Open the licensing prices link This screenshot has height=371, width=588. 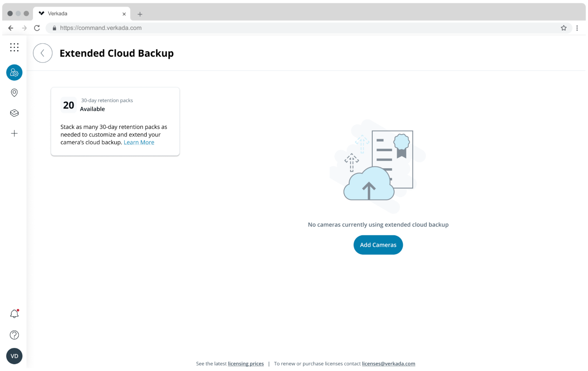(245, 364)
